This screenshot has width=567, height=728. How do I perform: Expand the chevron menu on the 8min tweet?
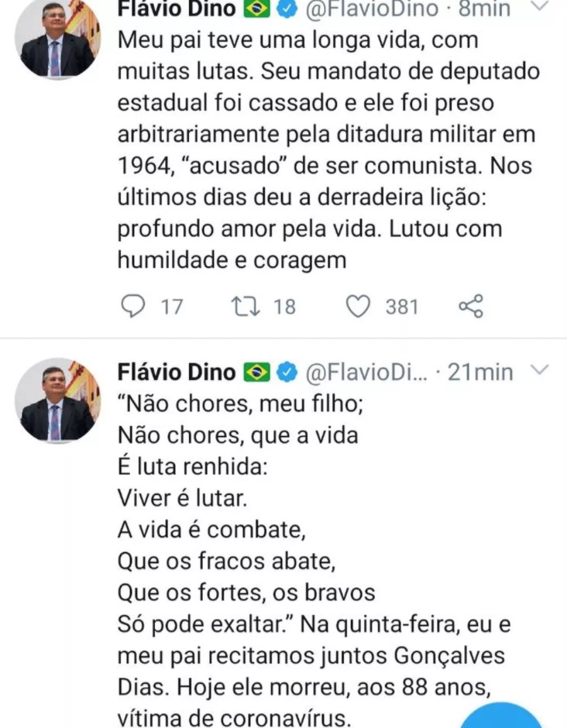coord(541,8)
